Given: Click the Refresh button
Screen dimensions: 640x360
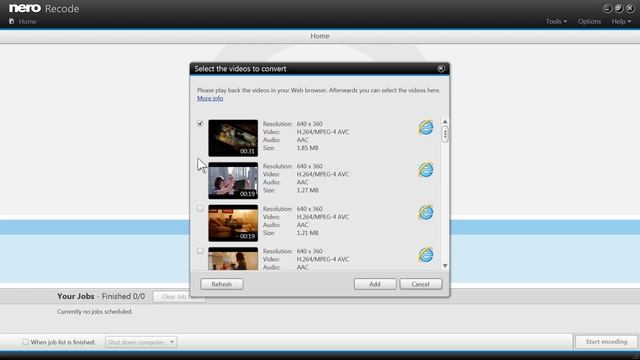Looking at the screenshot, I should [x=222, y=284].
